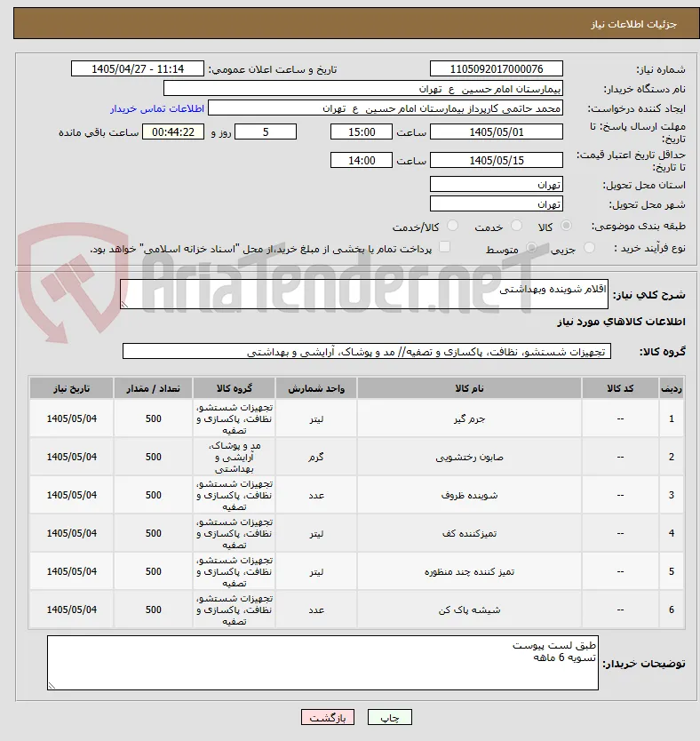Image resolution: width=700 pixels, height=741 pixels.
Task: Click the delivery city field تهران
Action: pos(497,204)
